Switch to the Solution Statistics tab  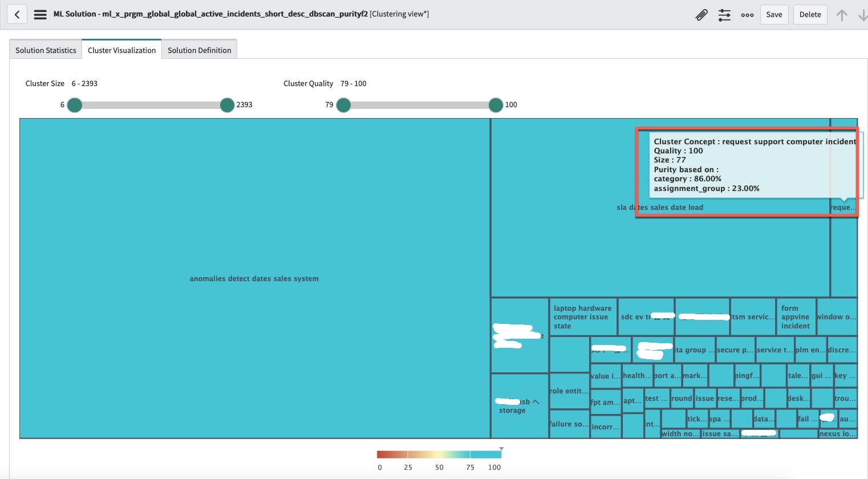[x=45, y=50]
